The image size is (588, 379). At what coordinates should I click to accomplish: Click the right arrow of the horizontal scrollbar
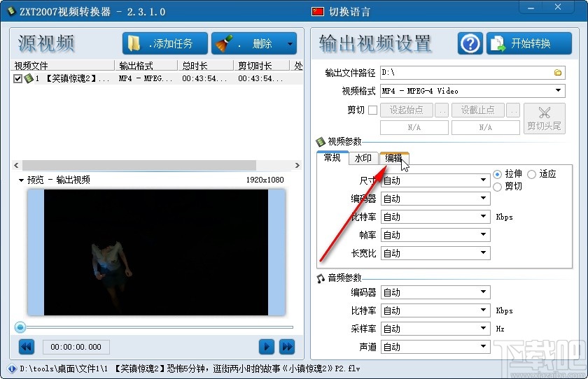coord(297,165)
